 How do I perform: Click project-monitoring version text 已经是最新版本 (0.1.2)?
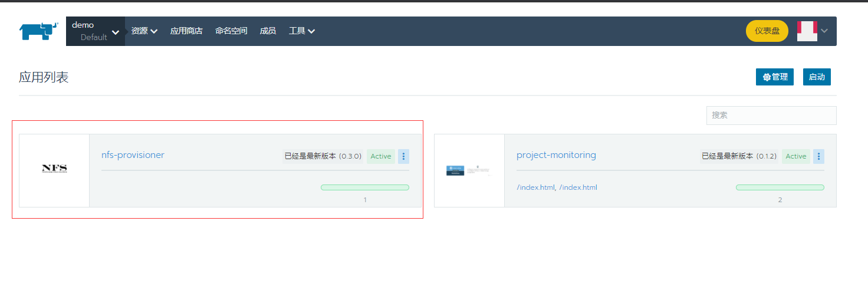738,156
